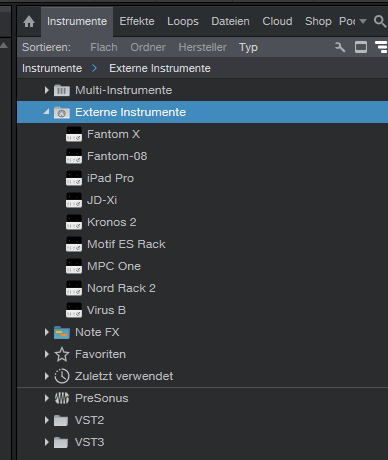Viewport: 388px width, 460px height.
Task: Select the VST3 row label
Action: (90, 442)
